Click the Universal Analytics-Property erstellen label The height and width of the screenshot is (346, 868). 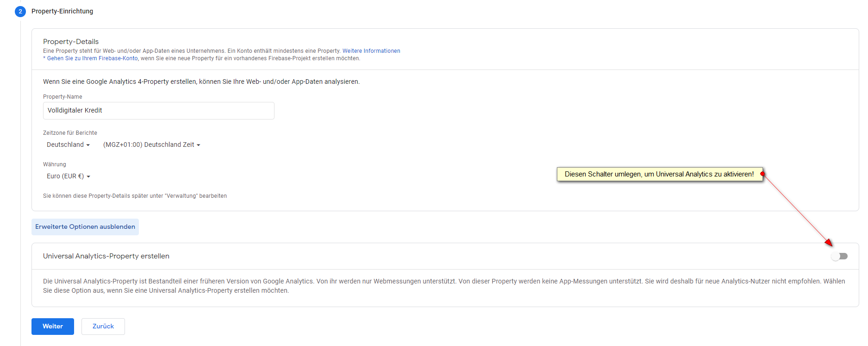pos(106,256)
